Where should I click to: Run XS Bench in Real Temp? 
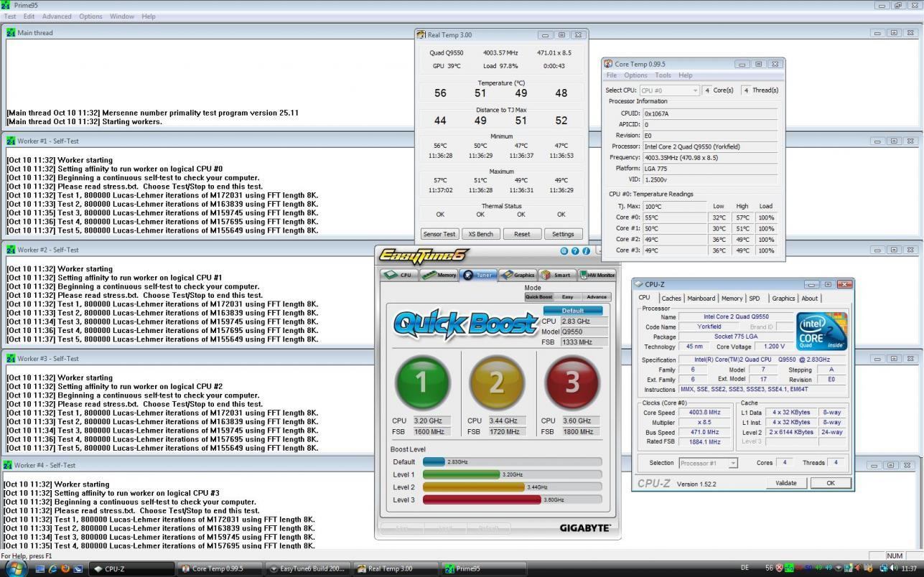point(480,234)
